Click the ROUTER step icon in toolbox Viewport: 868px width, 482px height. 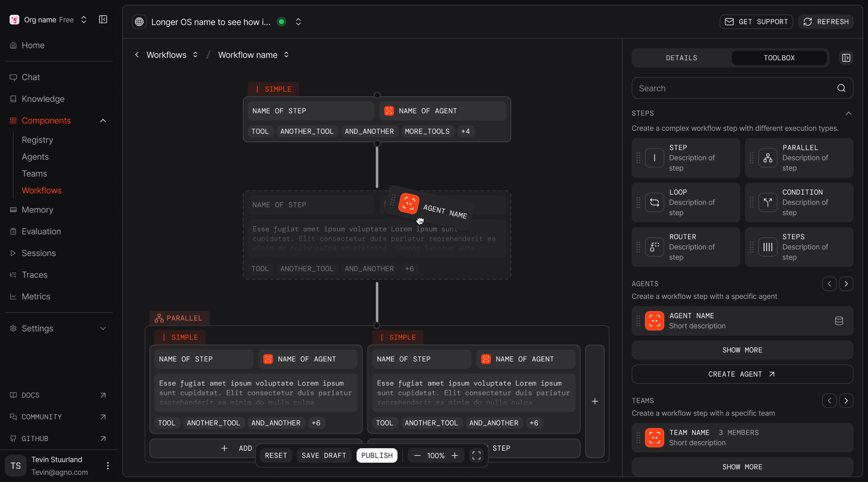click(654, 247)
